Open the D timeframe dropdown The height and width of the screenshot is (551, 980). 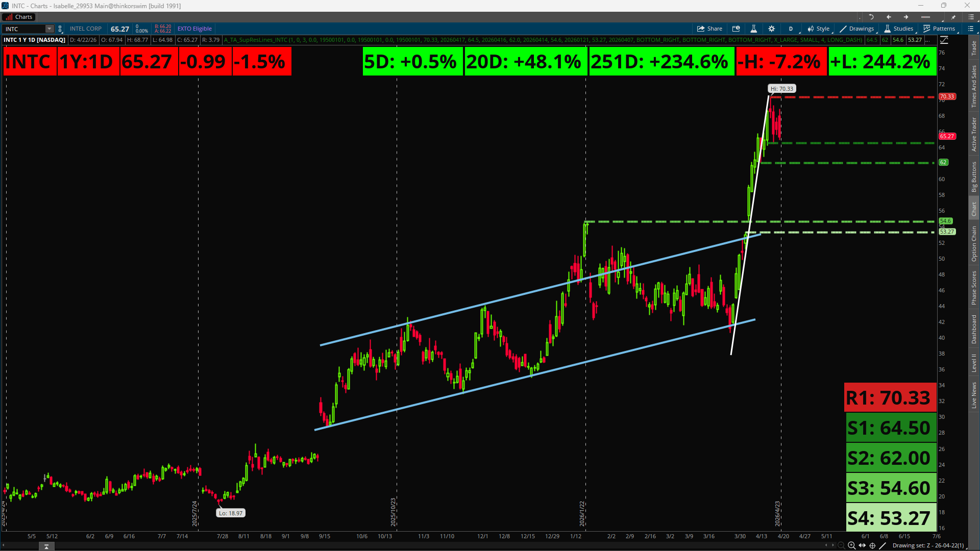[791, 29]
